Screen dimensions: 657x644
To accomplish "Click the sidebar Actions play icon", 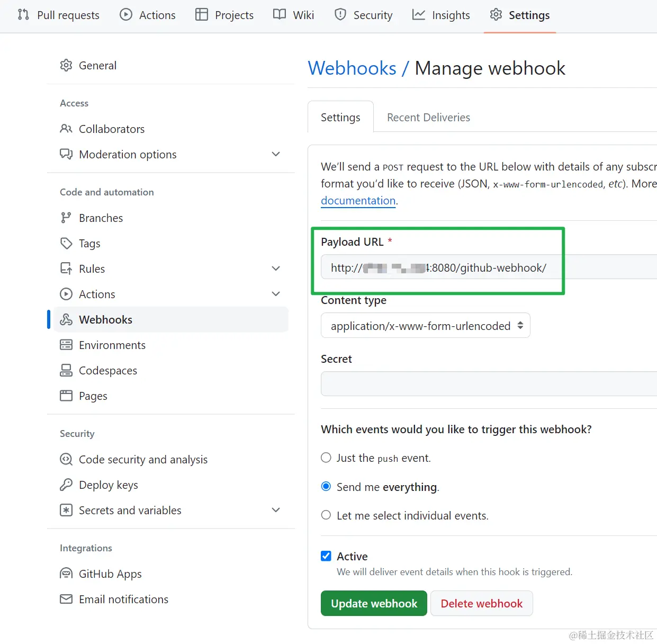I will pyautogui.click(x=66, y=294).
